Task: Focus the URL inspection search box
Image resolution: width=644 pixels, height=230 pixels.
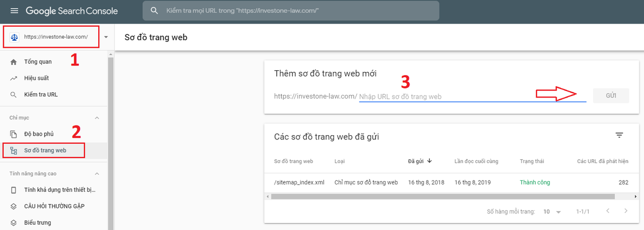Action: 291,11
